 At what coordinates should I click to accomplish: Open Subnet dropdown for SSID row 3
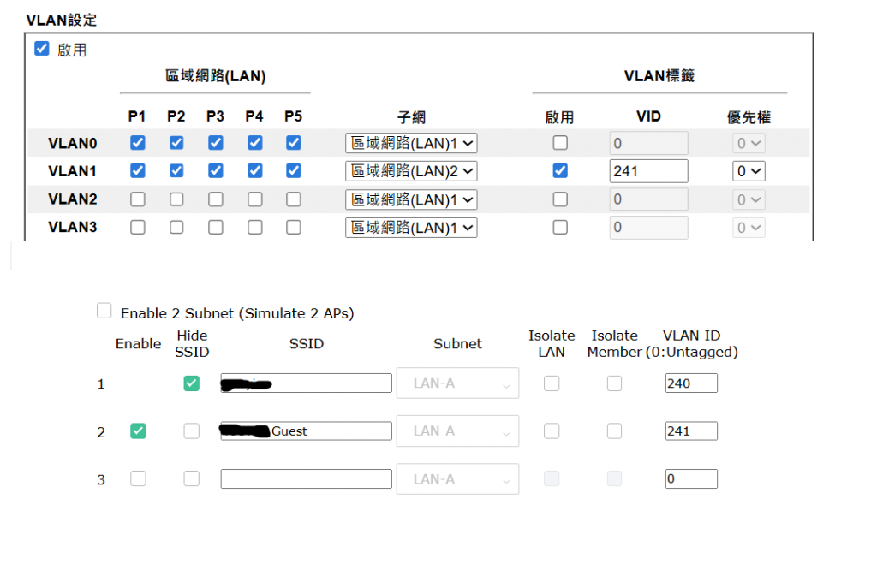(457, 479)
